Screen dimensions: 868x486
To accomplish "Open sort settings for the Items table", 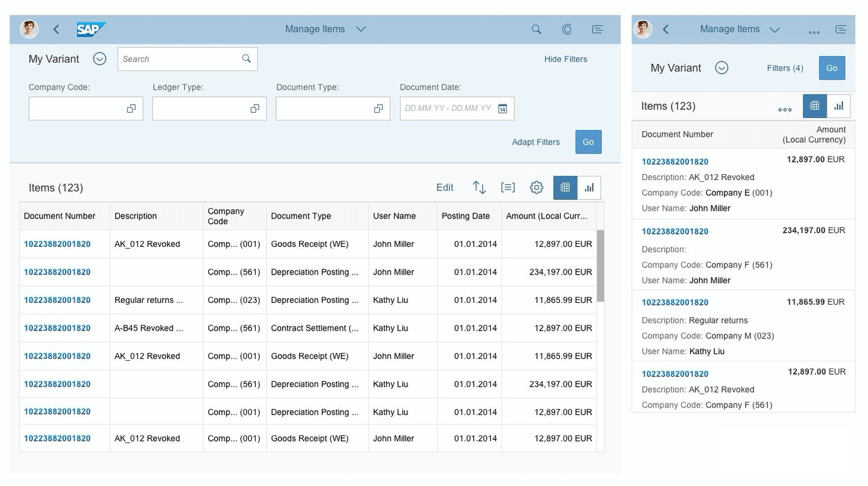I will 479,187.
